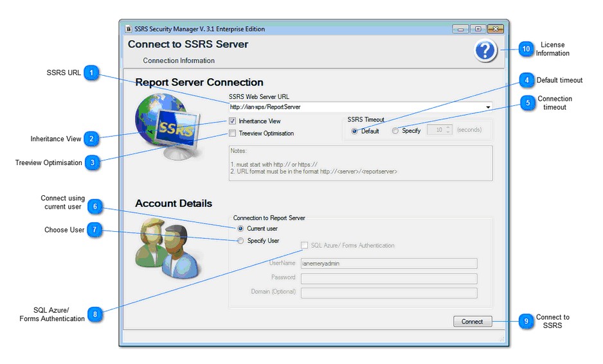Minimize the SSRS Security Manager window
603x364 pixels.
(x=460, y=29)
